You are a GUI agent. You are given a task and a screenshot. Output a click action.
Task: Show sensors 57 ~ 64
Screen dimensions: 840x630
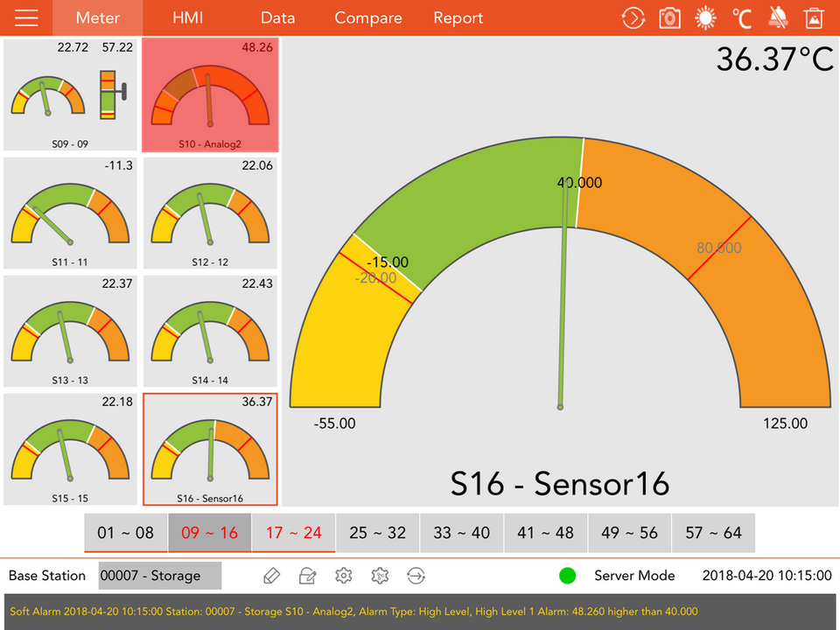point(714,533)
